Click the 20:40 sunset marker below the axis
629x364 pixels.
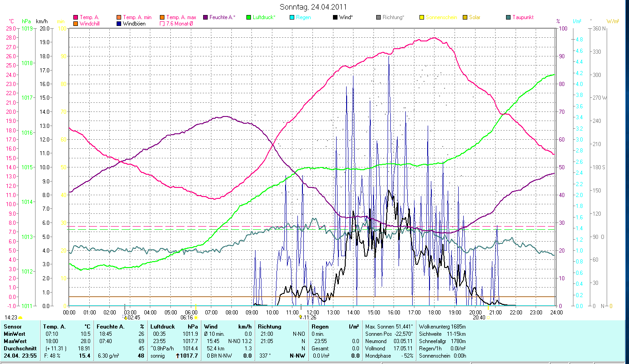tap(479, 318)
